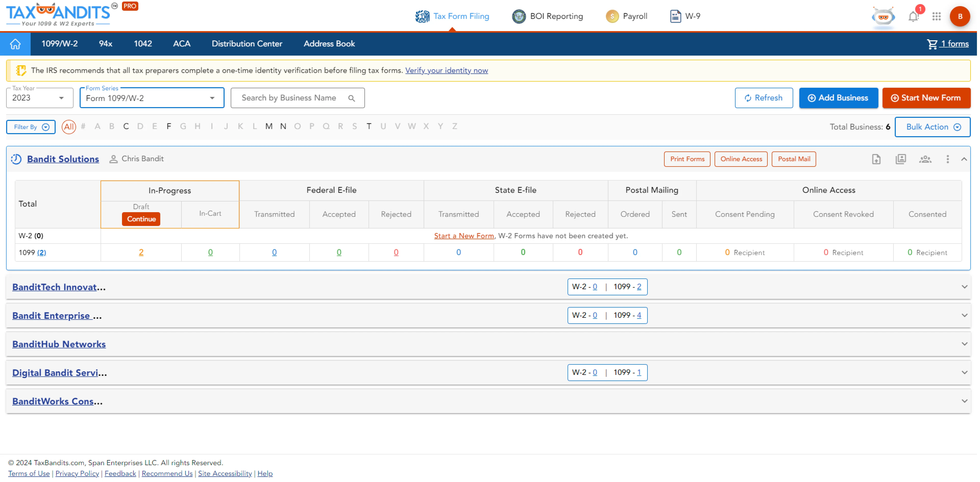The width and height of the screenshot is (980, 482).
Task: Click Verify your identity now link
Action: [x=446, y=70]
